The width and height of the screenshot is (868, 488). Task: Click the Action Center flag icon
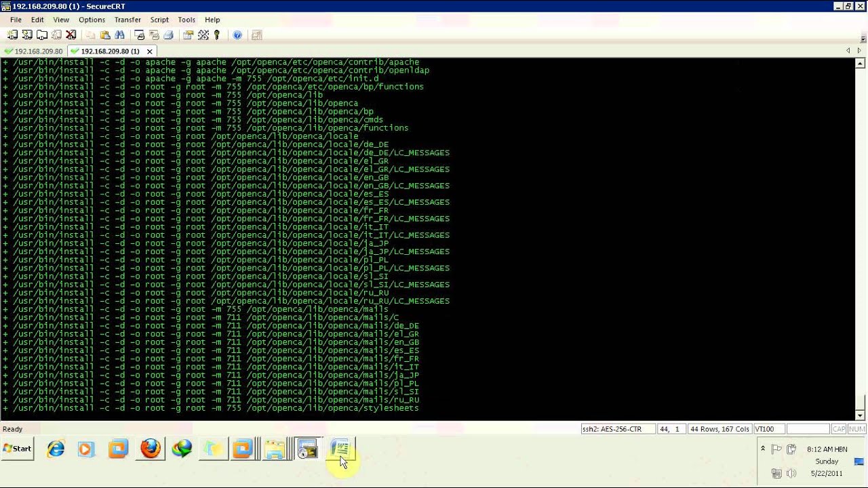tap(777, 449)
